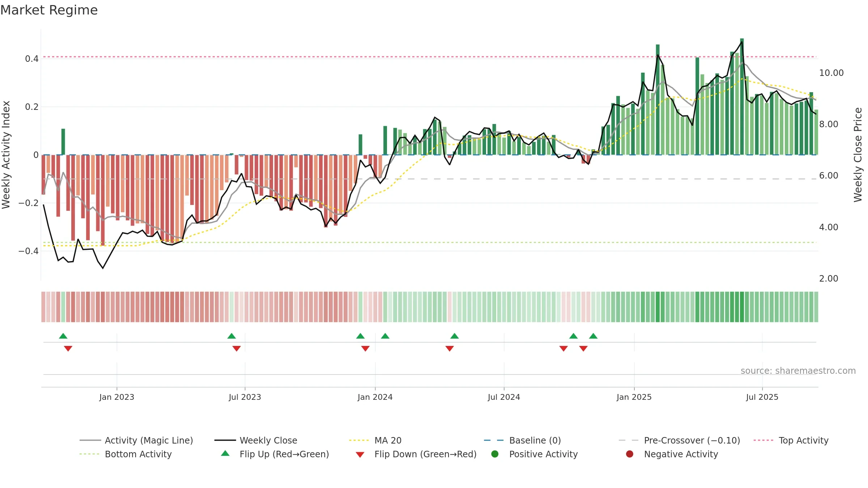Click the Jan 2024 x-axis label

tap(375, 397)
